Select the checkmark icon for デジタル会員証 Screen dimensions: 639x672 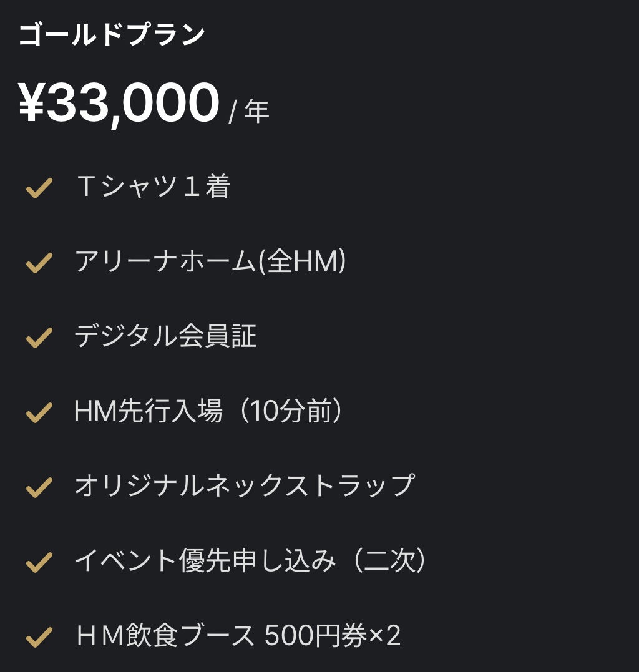tap(39, 338)
